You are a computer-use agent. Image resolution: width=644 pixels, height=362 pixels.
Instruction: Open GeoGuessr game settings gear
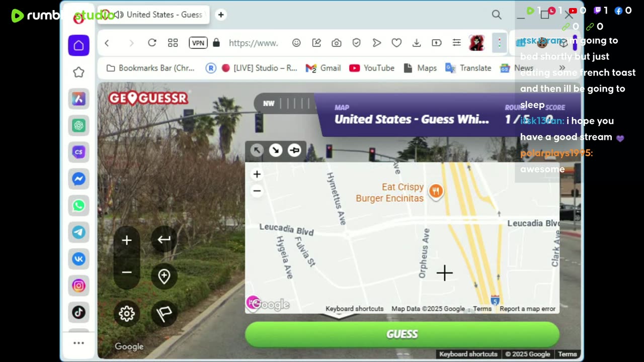(127, 314)
